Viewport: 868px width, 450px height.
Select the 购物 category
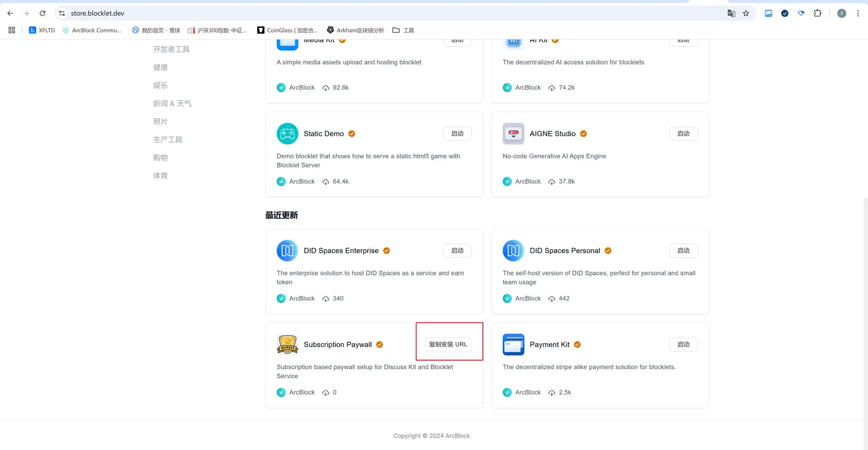[161, 158]
